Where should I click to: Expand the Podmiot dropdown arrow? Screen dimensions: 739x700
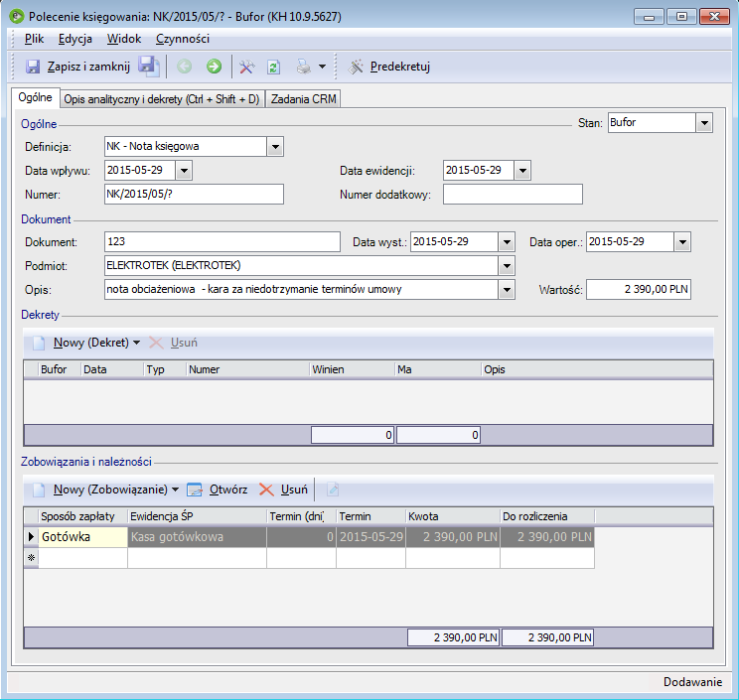(x=507, y=266)
